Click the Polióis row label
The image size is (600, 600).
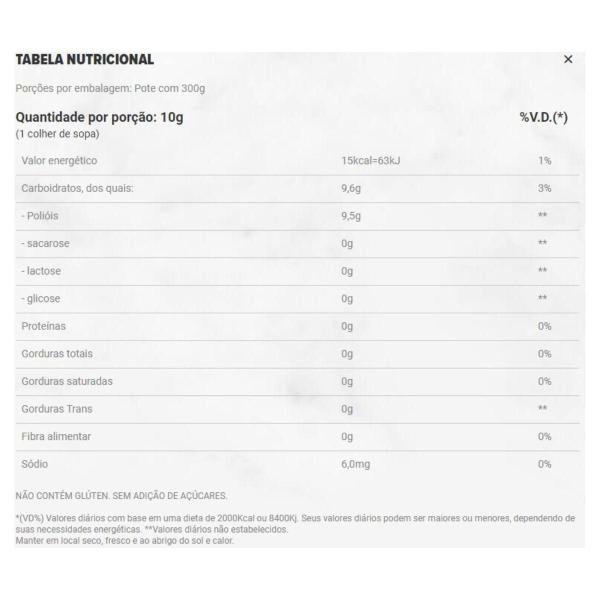point(40,216)
